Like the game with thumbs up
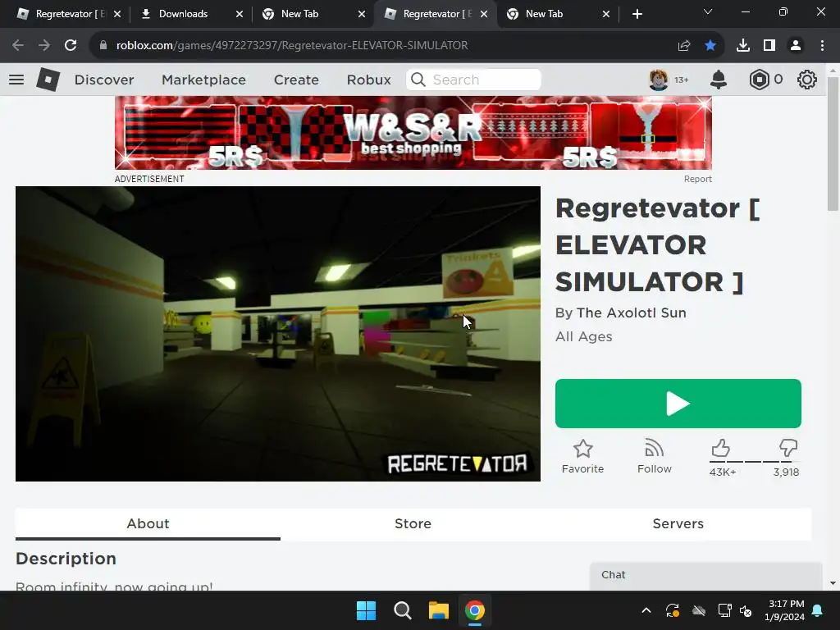840x630 pixels. pos(721,448)
